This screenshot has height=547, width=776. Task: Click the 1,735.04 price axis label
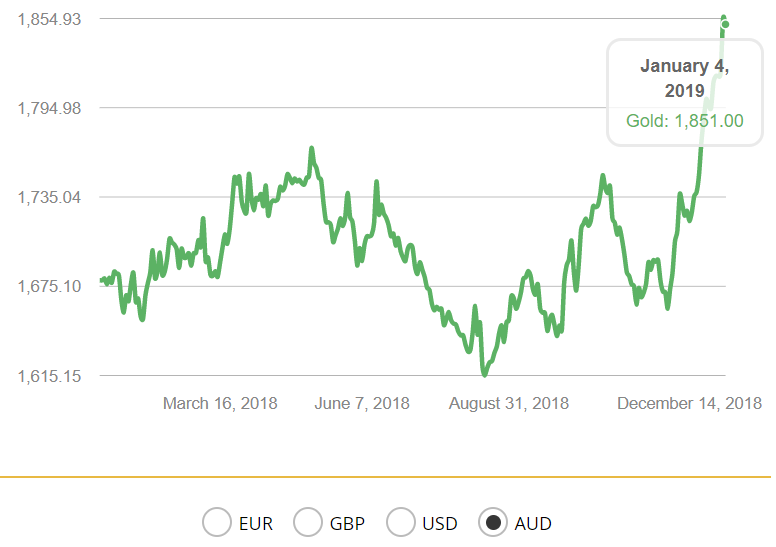[50, 197]
